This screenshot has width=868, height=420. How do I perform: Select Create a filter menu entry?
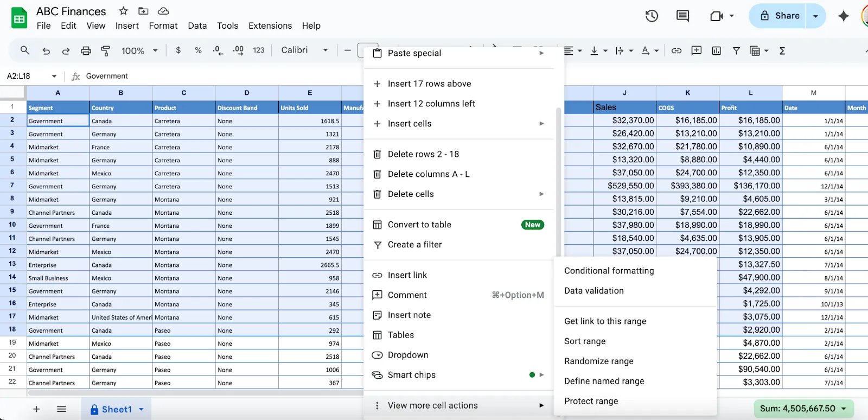pos(459,245)
